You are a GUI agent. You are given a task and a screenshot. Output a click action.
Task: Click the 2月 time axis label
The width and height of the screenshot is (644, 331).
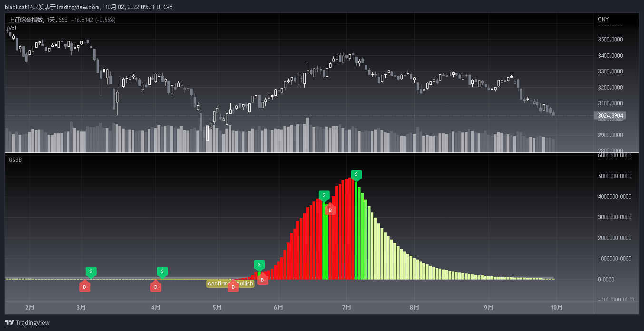pos(30,308)
